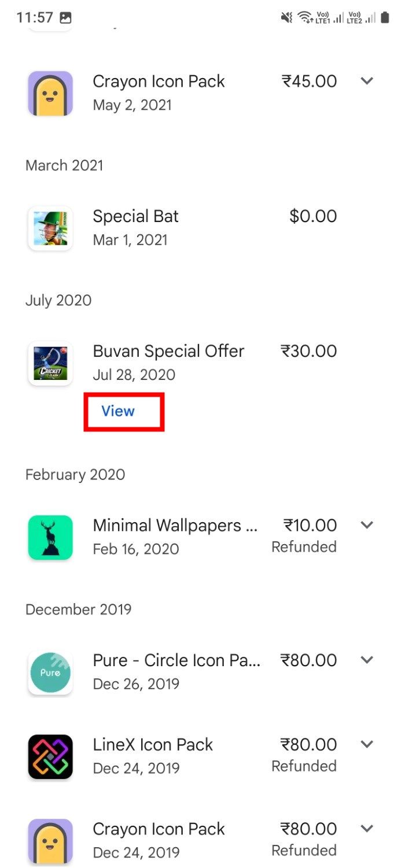Select the Wi-Fi indicator in status bar
Screen dimensions: 405x868
pos(305,17)
